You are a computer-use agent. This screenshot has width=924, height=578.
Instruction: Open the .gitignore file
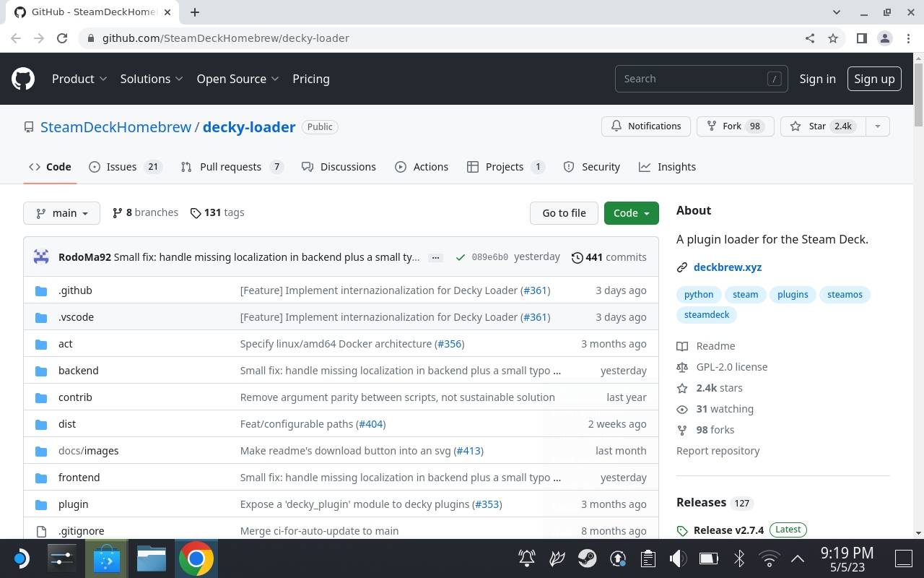(x=81, y=531)
